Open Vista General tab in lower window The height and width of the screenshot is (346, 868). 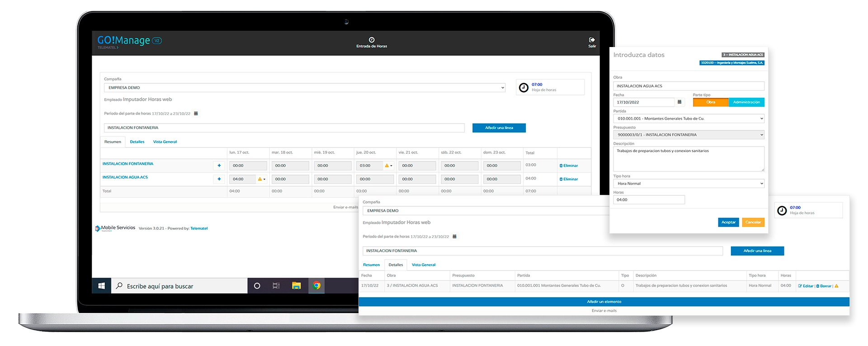pyautogui.click(x=424, y=265)
